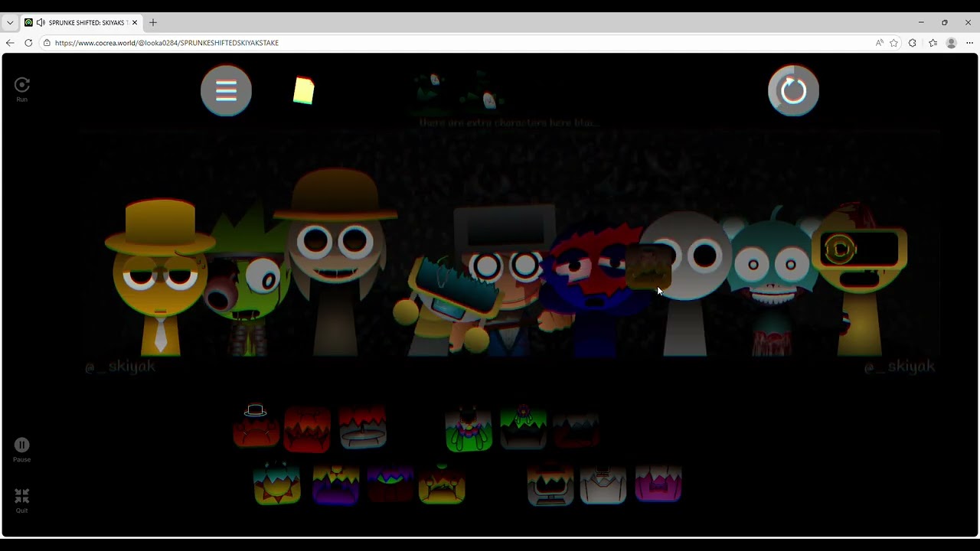Click the yellow character with top hat and tie
The width and height of the screenshot is (980, 551).
click(160, 278)
